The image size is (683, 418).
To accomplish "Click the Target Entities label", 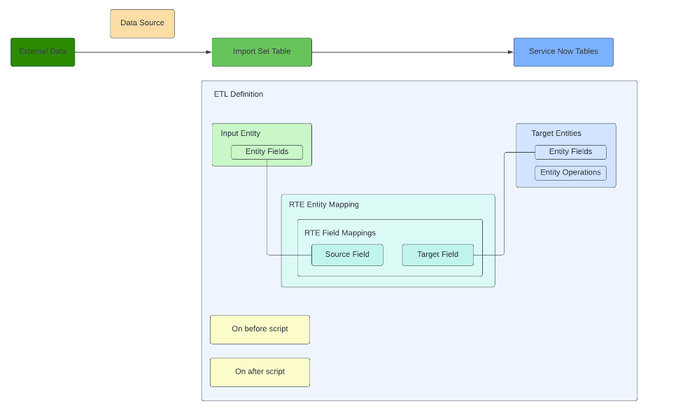I will point(556,133).
